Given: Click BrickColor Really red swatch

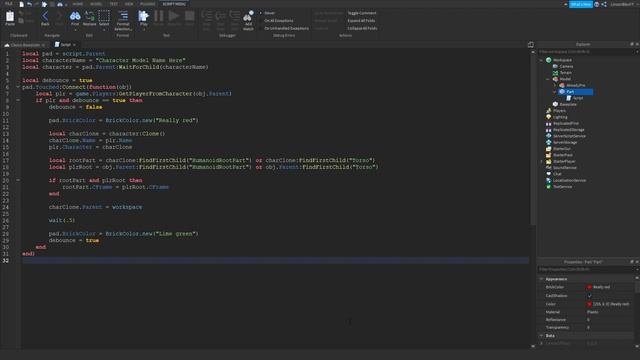Looking at the screenshot, I should click(x=589, y=287).
